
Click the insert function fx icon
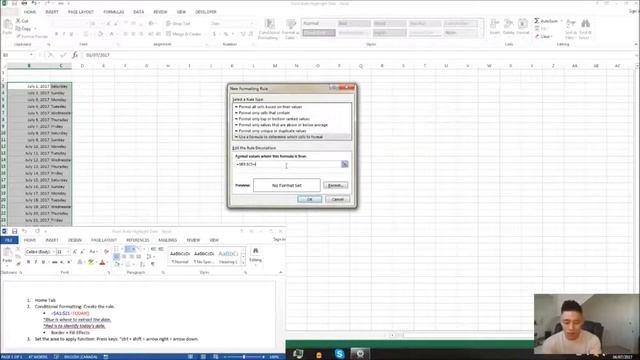point(75,55)
